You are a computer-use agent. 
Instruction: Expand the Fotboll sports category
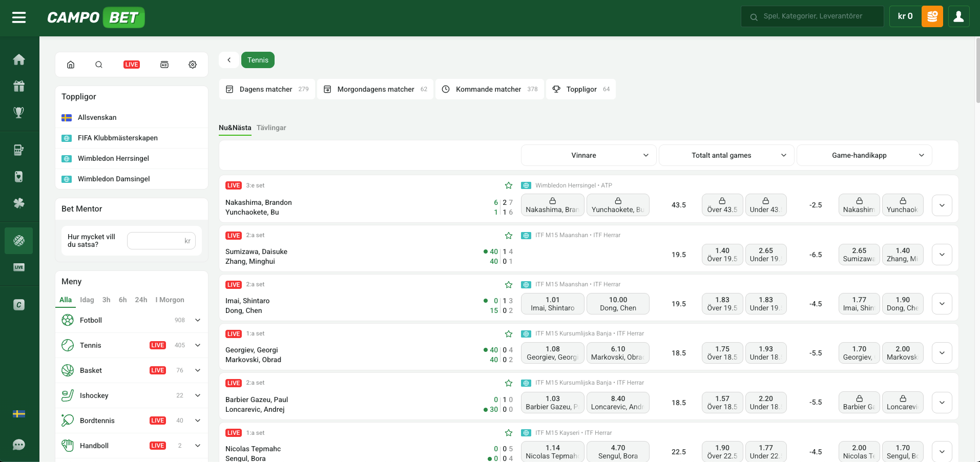click(197, 320)
